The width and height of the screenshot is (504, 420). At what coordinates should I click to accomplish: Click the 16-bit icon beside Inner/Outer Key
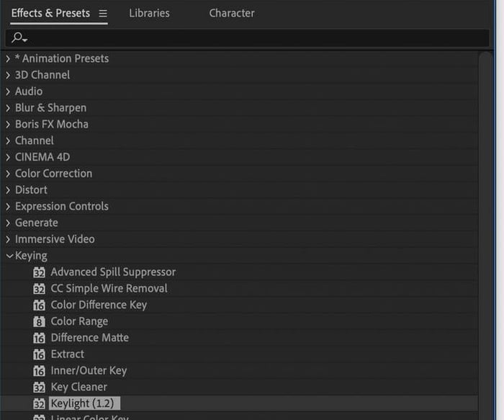39,371
